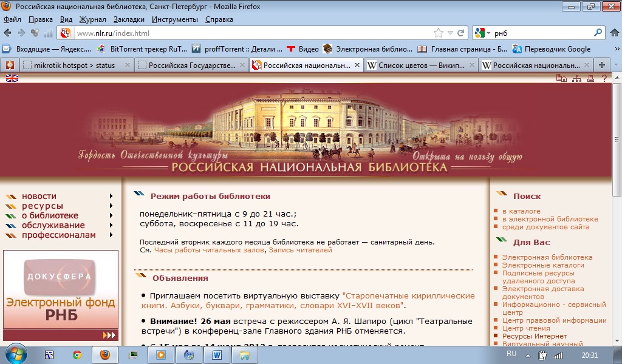Show more bookmarks with the chevron
622x364 pixels.
(x=617, y=49)
